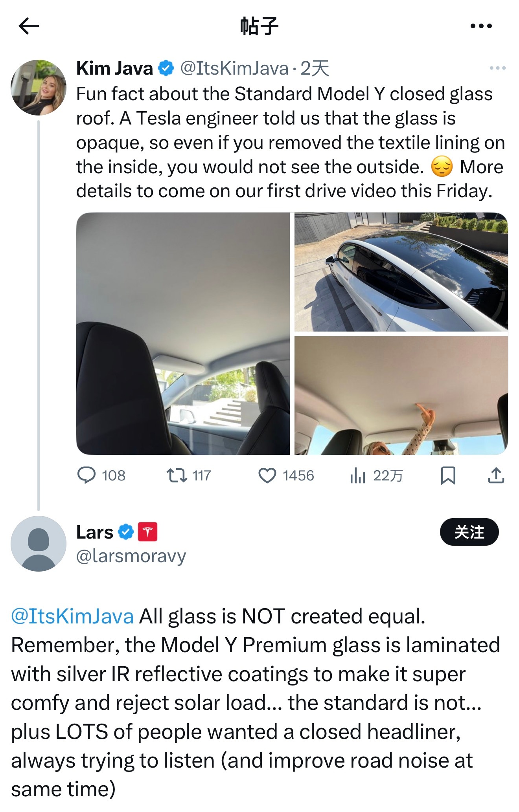Tap Lars's blue verified checkmark
519x812 pixels.
[126, 532]
